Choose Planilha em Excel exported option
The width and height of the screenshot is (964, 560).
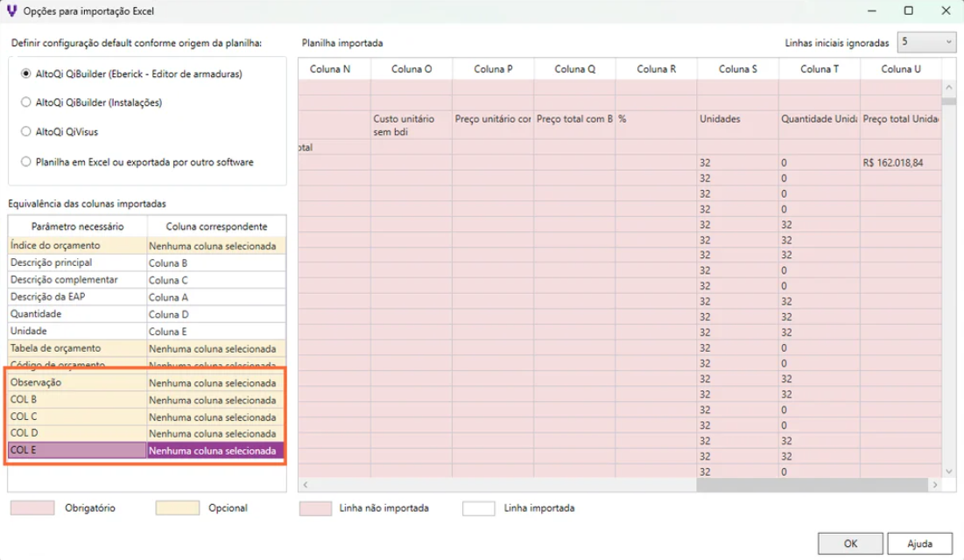pos(26,162)
